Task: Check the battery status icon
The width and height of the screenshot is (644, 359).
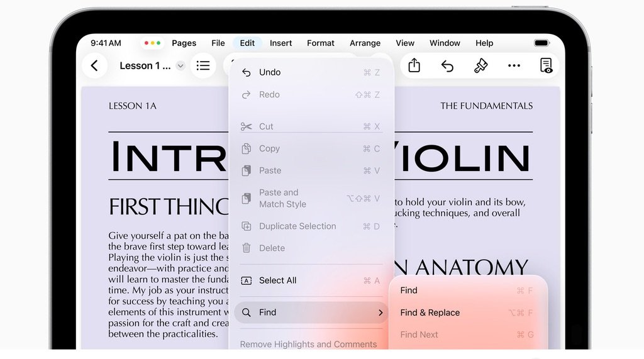Action: click(x=541, y=43)
